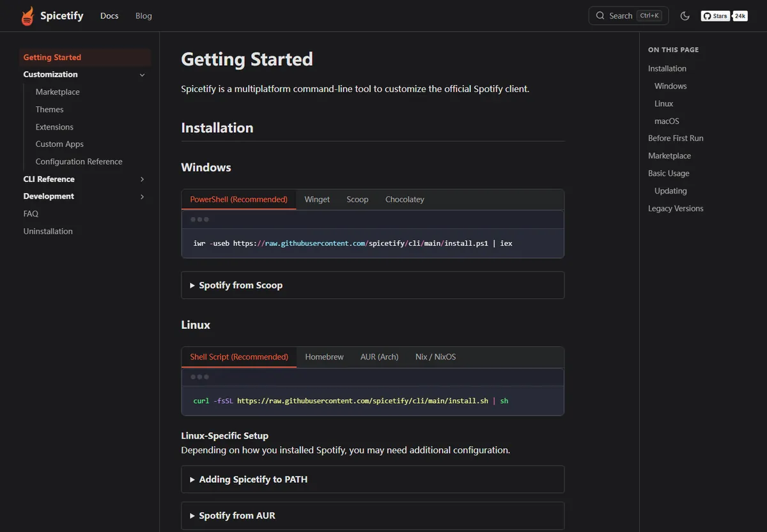
Task: Switch to the Winget tab
Action: tap(317, 199)
